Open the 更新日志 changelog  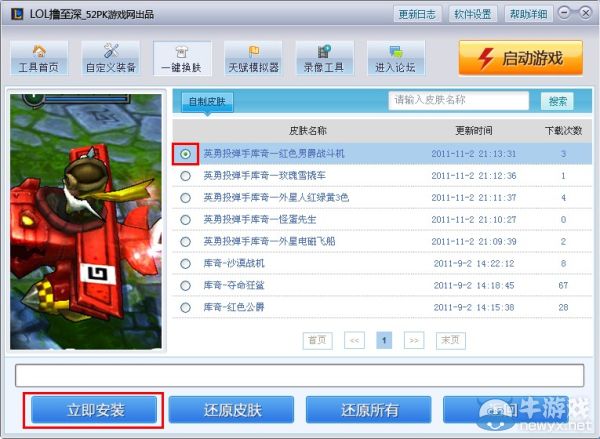417,14
